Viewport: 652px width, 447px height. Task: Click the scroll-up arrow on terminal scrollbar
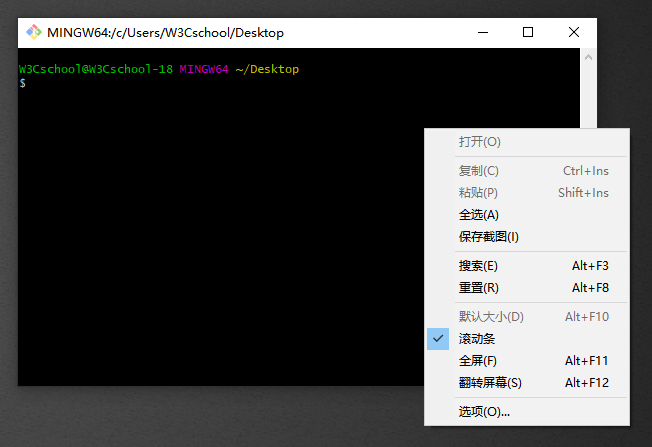point(588,57)
